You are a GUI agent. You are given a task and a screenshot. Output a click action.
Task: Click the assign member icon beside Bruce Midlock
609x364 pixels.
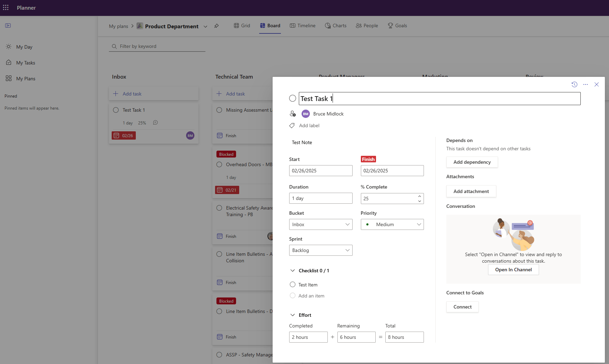click(293, 113)
